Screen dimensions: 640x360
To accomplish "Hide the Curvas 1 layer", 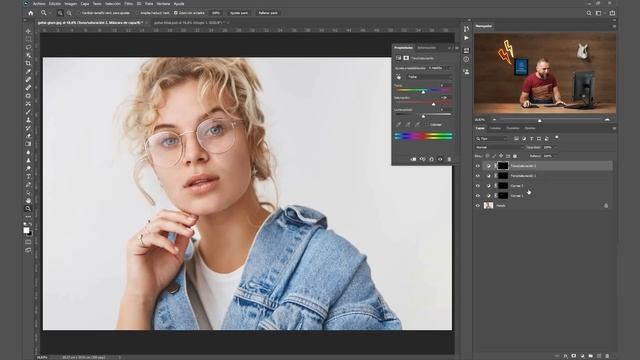I will [x=478, y=196].
